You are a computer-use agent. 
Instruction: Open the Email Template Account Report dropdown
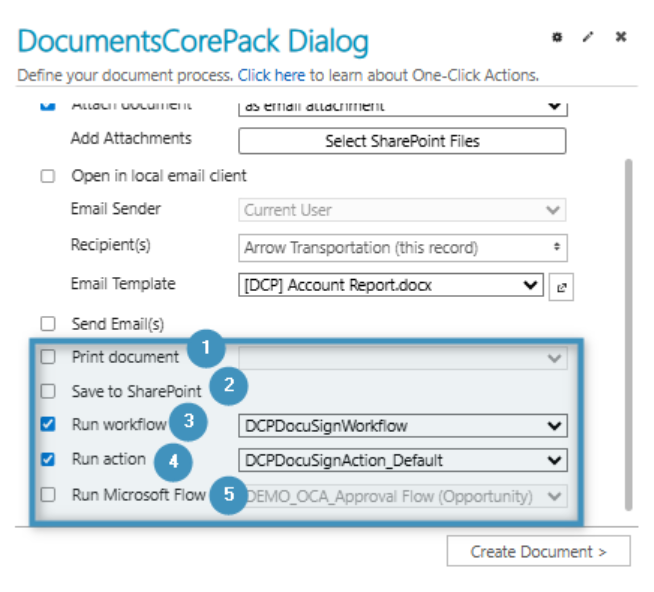tap(391, 285)
